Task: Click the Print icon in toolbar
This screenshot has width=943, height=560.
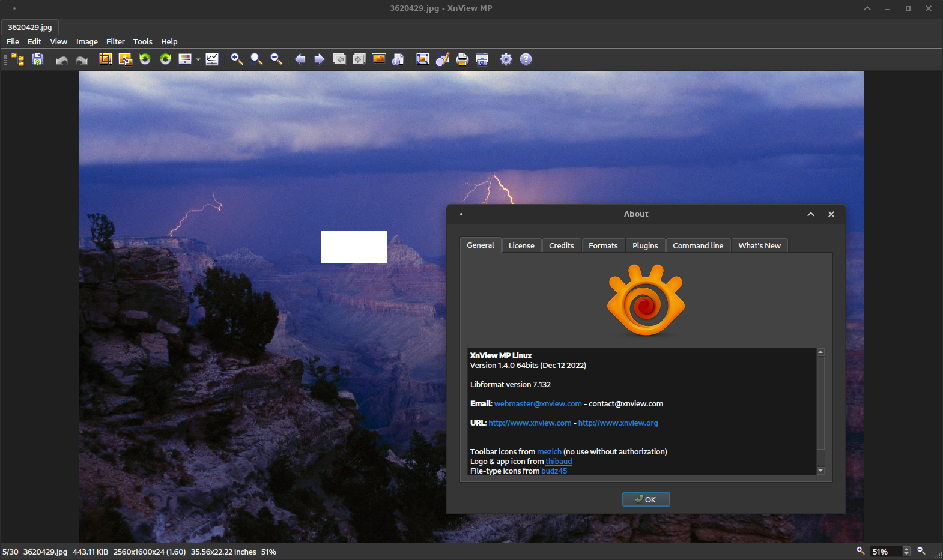Action: pyautogui.click(x=462, y=59)
